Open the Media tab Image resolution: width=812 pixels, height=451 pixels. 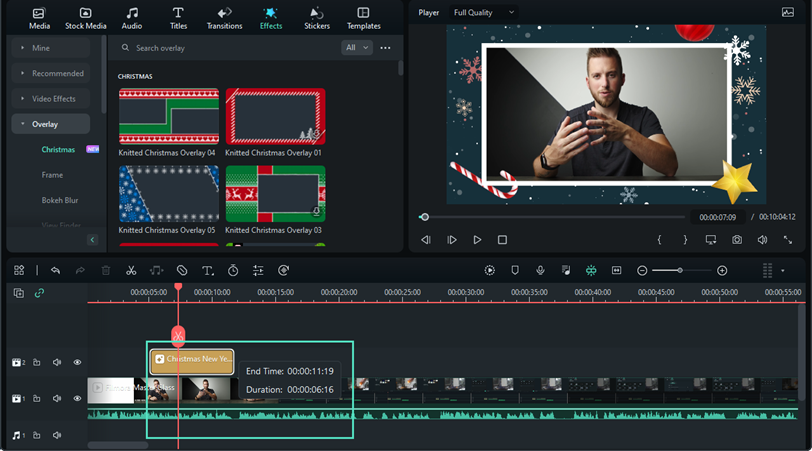point(39,19)
